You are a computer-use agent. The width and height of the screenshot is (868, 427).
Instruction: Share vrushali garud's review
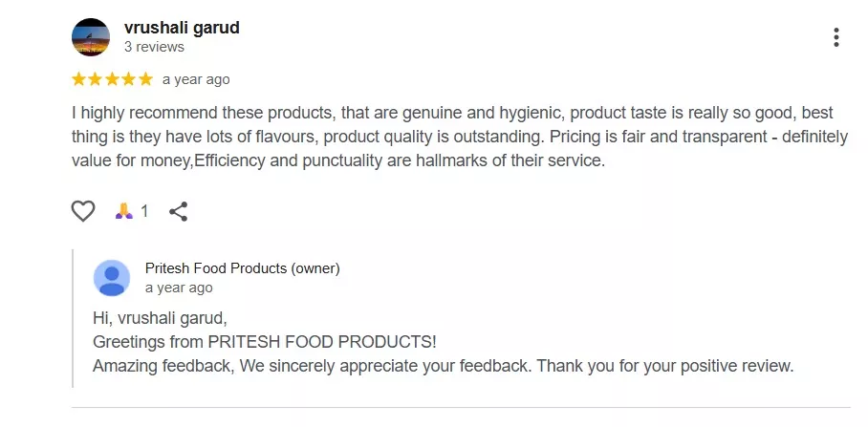[178, 211]
